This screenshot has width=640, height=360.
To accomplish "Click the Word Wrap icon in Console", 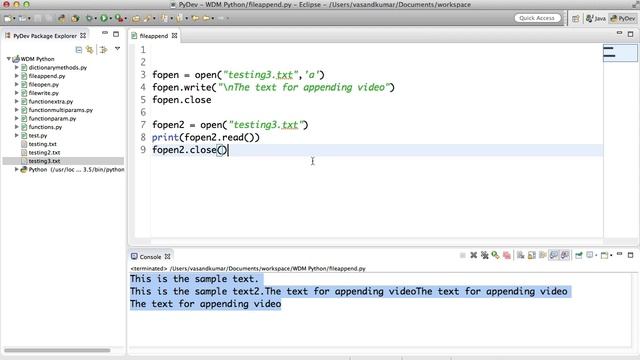I will point(542,255).
